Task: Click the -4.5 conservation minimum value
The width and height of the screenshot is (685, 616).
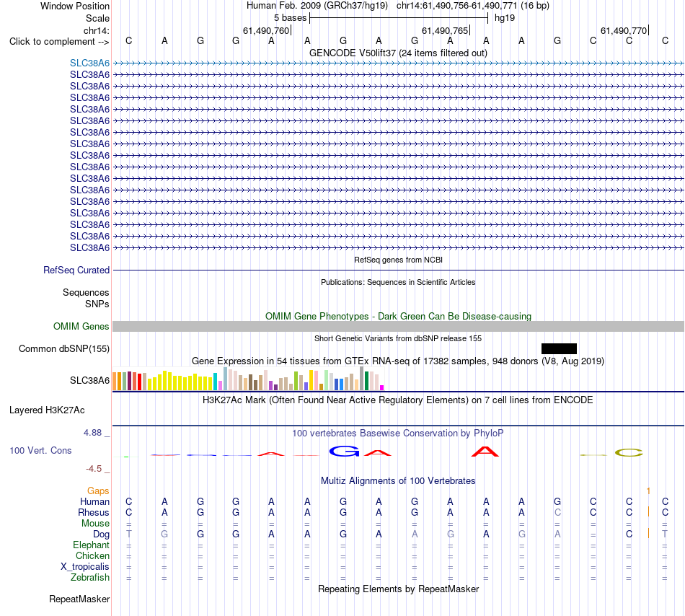Action: point(94,469)
